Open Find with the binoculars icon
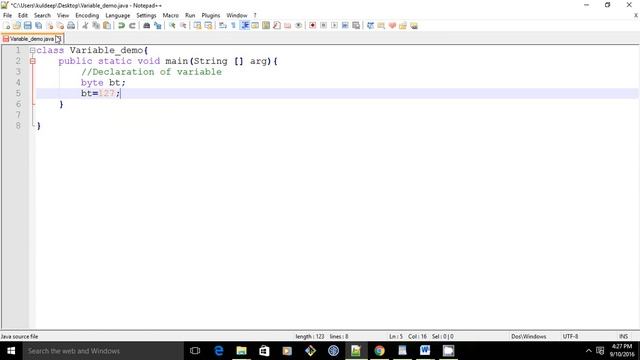Image resolution: width=640 pixels, height=360 pixels. [147, 25]
